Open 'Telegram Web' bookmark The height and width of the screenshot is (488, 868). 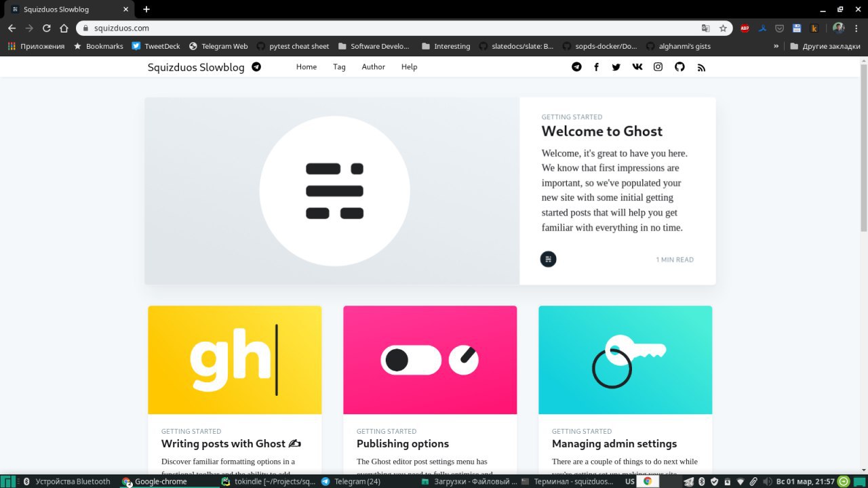pyautogui.click(x=218, y=46)
